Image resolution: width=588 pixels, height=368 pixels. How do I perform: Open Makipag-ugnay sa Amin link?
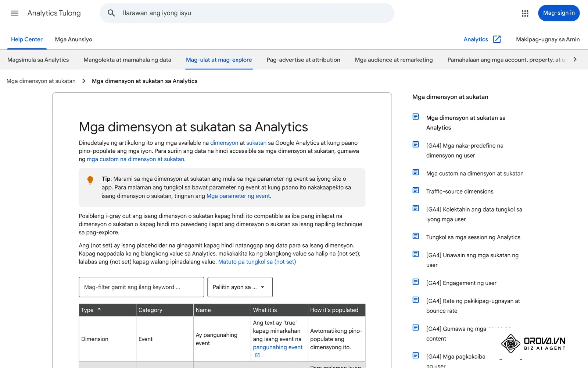tap(548, 39)
